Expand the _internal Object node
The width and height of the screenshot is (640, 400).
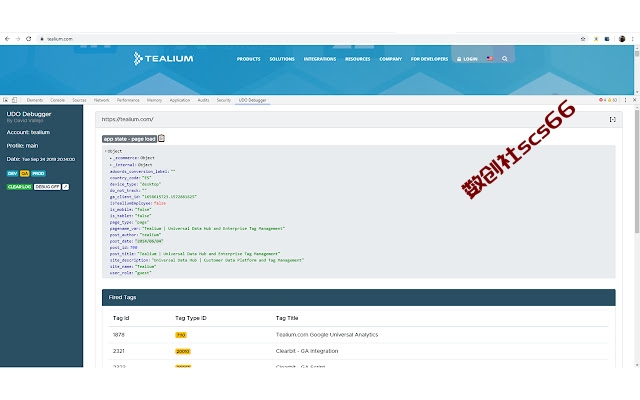(111, 164)
